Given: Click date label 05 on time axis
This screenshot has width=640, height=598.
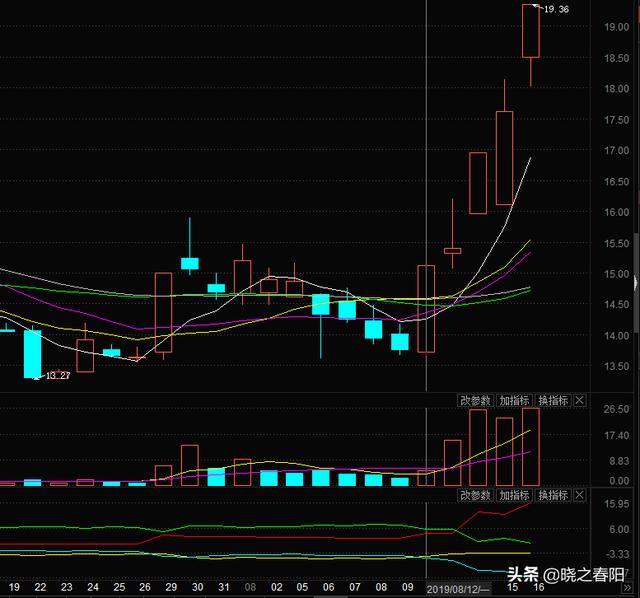Looking at the screenshot, I should pos(302,587).
